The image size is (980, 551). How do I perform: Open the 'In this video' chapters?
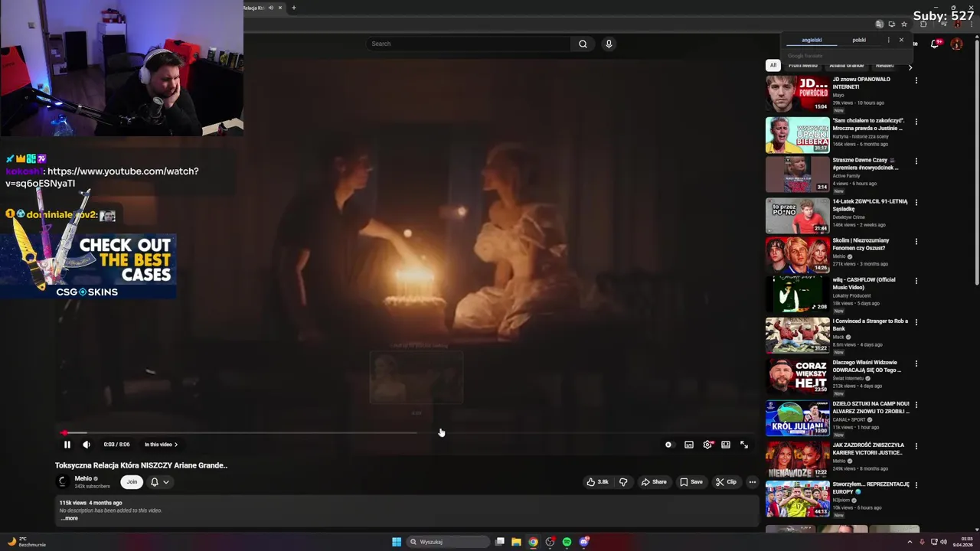161,445
